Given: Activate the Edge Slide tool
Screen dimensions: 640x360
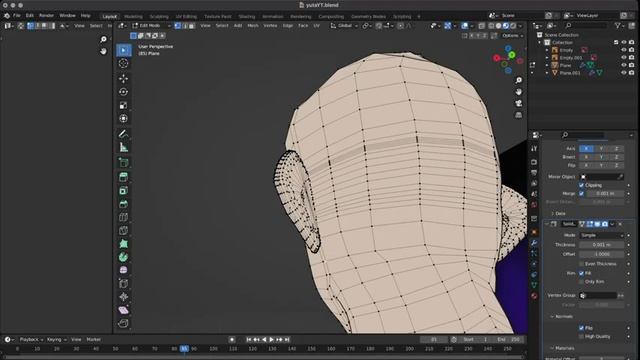Looking at the screenshot, I should (123, 283).
